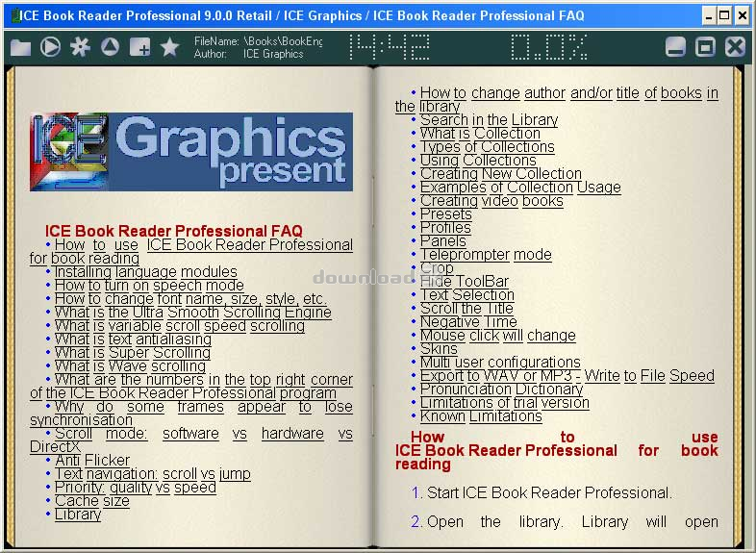Open 'Types of Collections' link
The height and width of the screenshot is (553, 756).
tap(488, 146)
